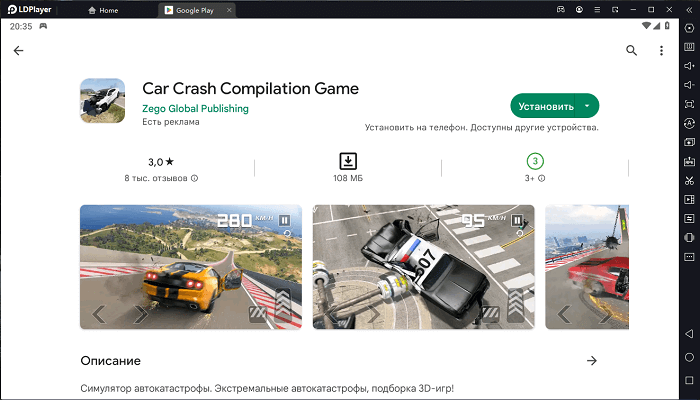Viewport: 700px width, 400px height.
Task: Open multi-instance manager icon in sidebar
Action: [x=689, y=142]
